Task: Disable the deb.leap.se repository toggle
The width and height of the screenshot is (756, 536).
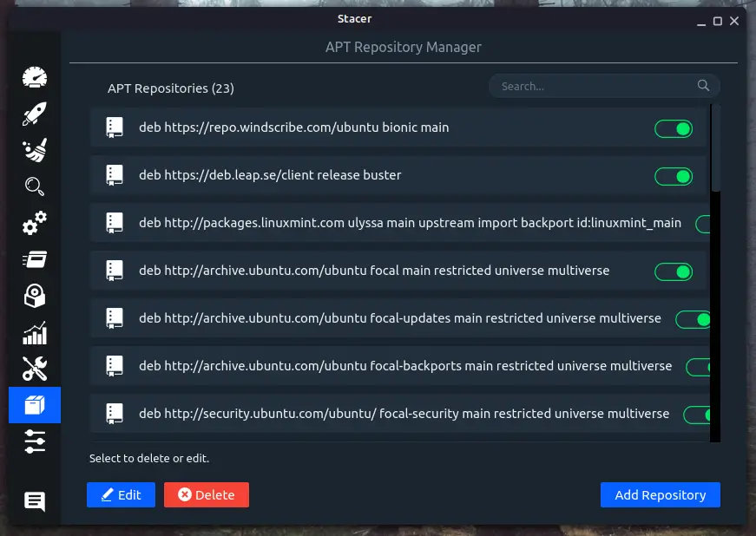Action: tap(674, 176)
